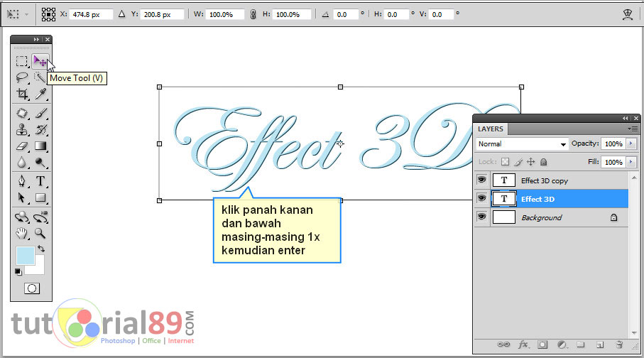Click Background layer thumbnail
The width and height of the screenshot is (644, 358).
click(504, 217)
